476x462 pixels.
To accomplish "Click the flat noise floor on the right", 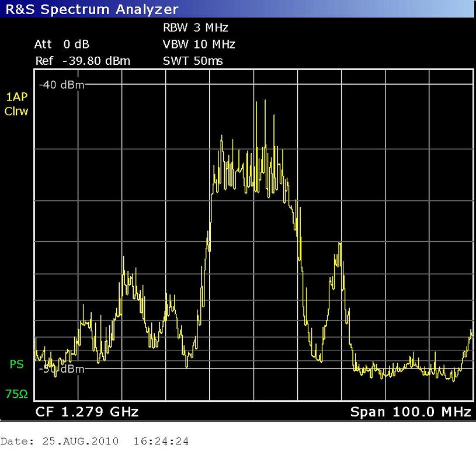I will [403, 370].
